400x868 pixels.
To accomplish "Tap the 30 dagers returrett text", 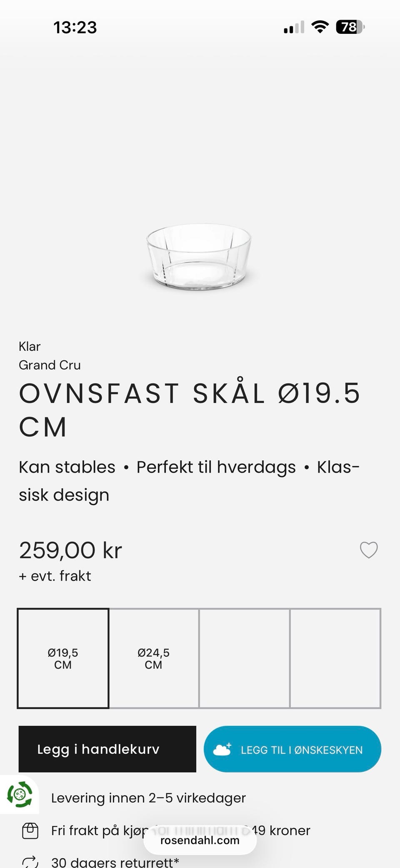I will coord(115,861).
